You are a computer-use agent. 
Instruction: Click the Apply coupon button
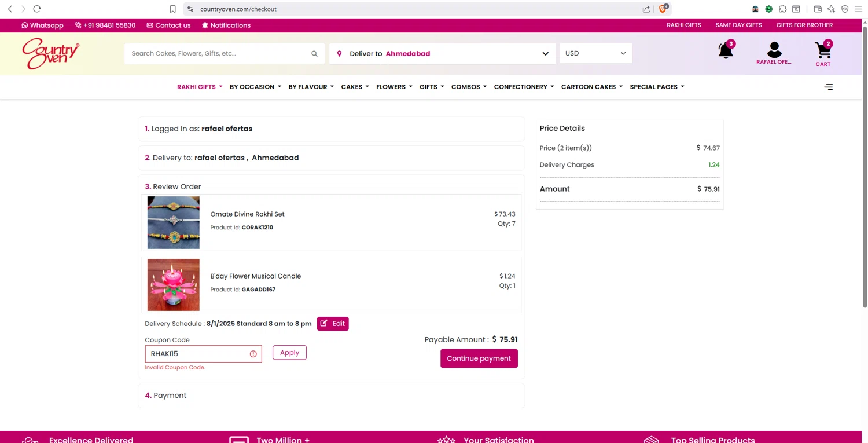point(289,353)
